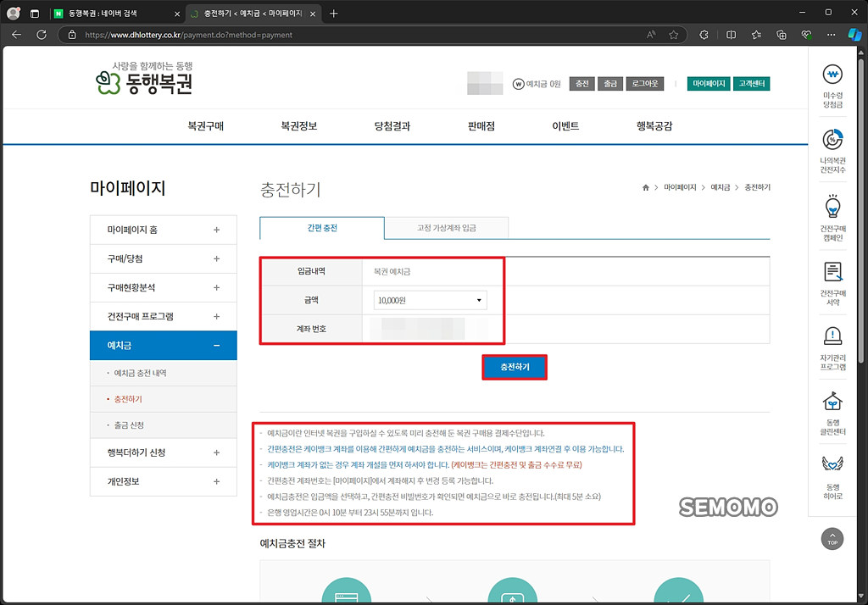868x605 pixels.
Task: Open 출금 신청 submenu link
Action: pos(129,425)
